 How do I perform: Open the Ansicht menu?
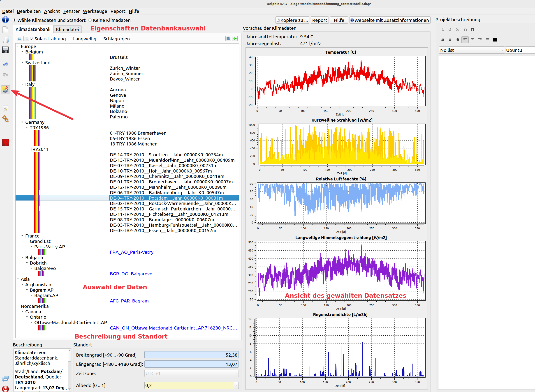pos(52,11)
